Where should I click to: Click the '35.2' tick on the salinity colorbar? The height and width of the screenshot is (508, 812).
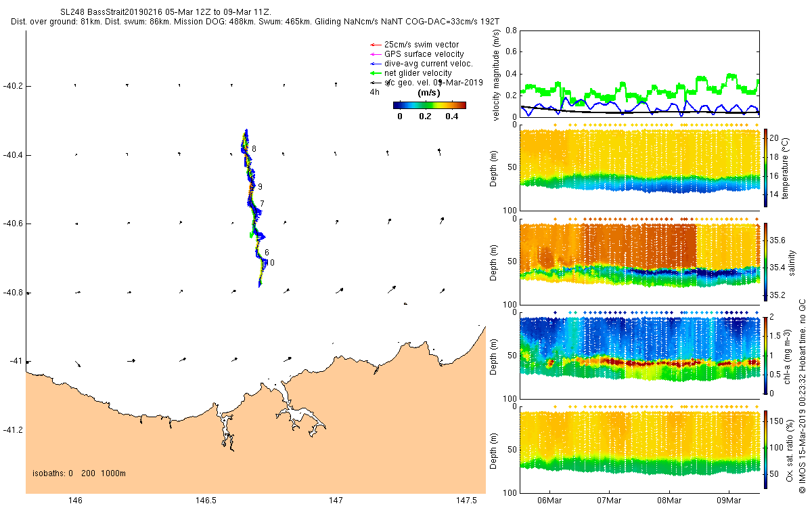click(777, 295)
